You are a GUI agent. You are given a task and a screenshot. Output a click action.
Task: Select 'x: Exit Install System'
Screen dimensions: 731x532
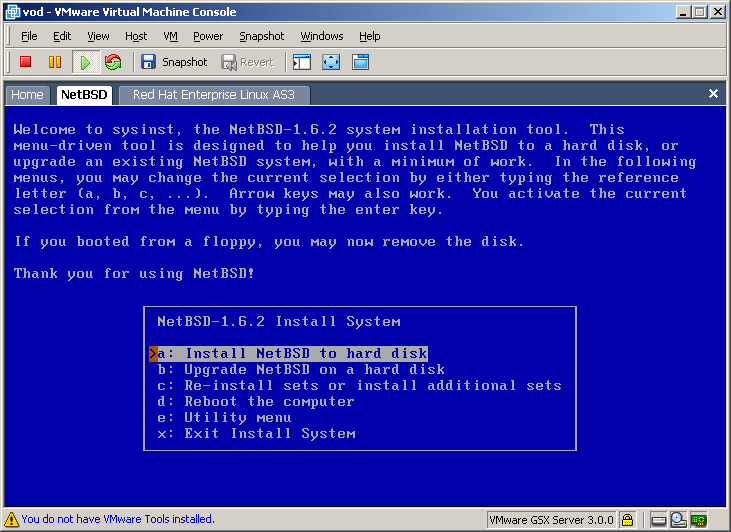pyautogui.click(x=256, y=434)
